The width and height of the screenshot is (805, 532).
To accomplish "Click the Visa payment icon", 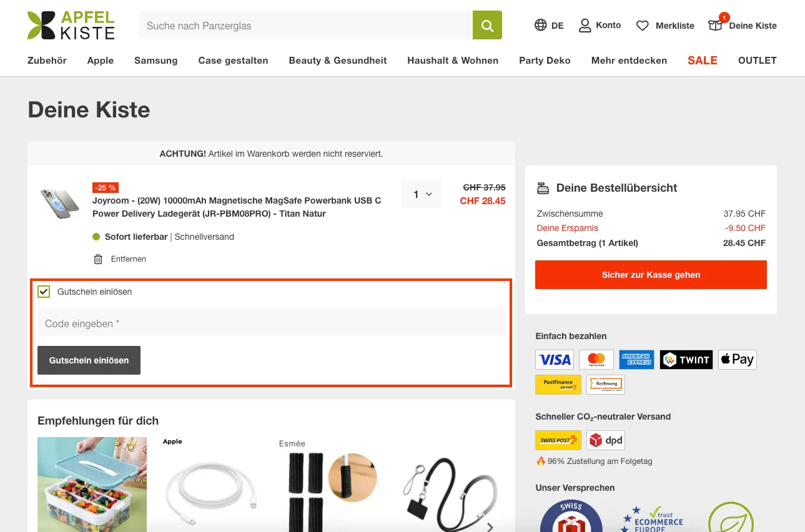I will (x=554, y=359).
